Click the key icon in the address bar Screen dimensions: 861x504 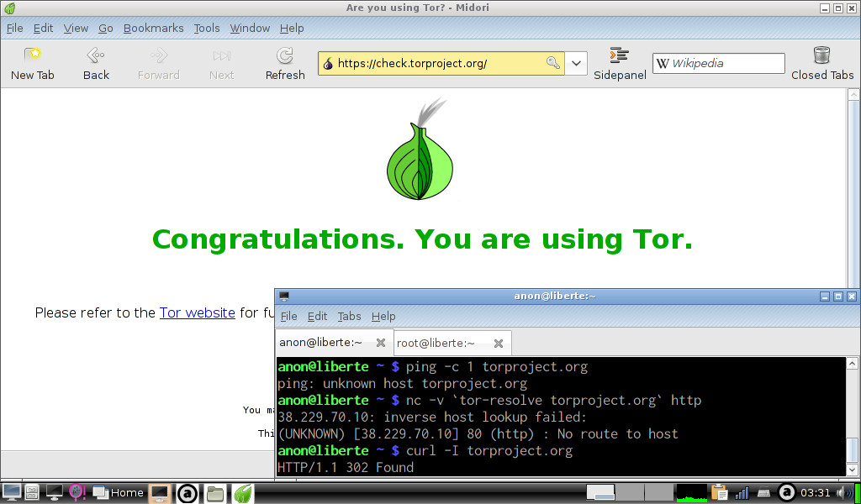(553, 63)
